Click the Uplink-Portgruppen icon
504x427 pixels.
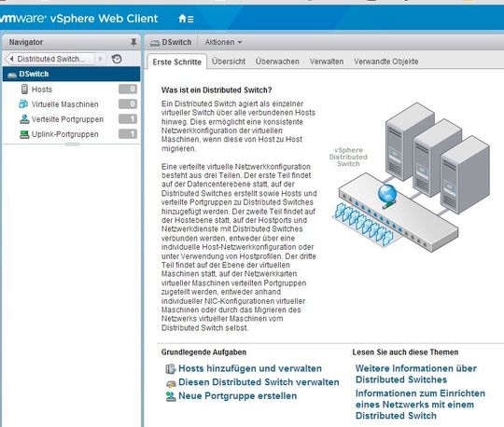(24, 134)
